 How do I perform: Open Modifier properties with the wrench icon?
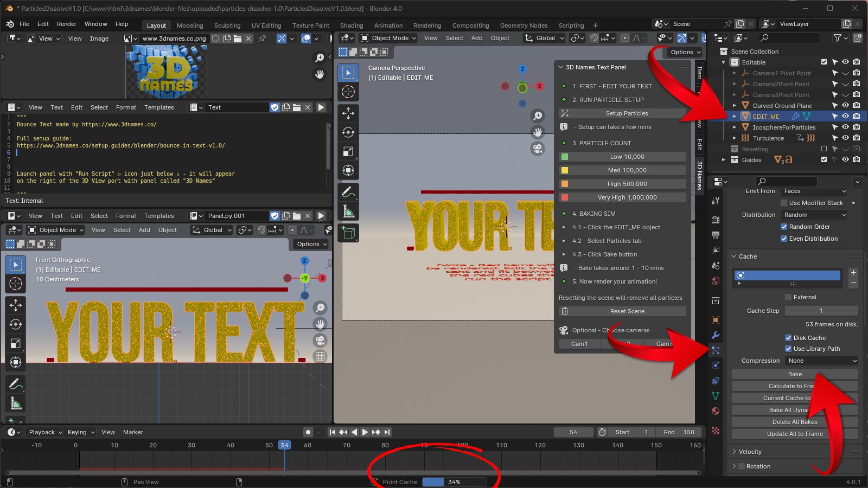(716, 335)
